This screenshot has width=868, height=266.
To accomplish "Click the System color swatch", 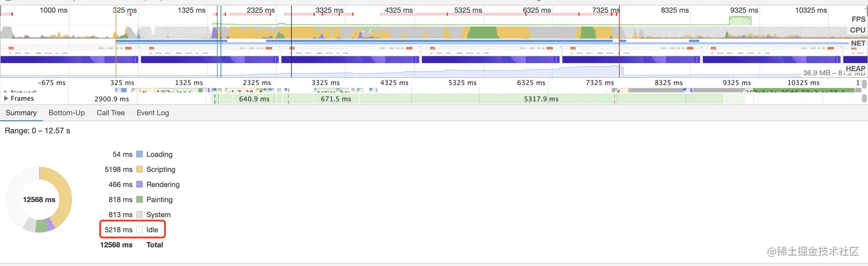I will click(x=139, y=214).
